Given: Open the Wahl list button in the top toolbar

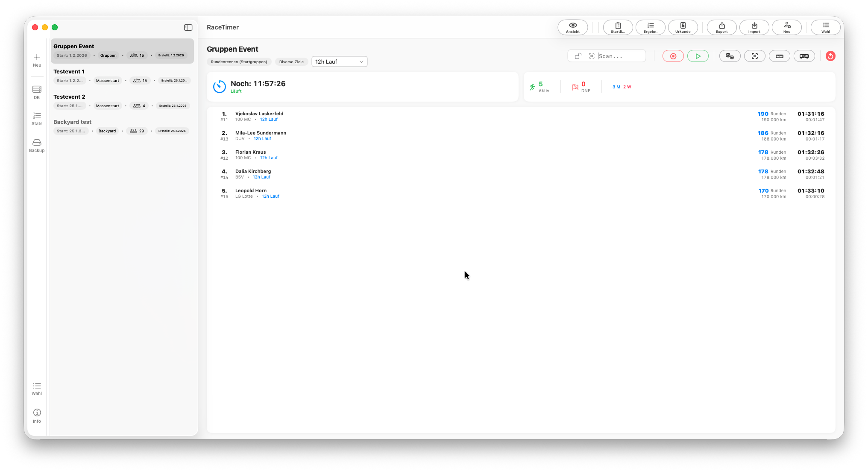Looking at the screenshot, I should [x=825, y=27].
